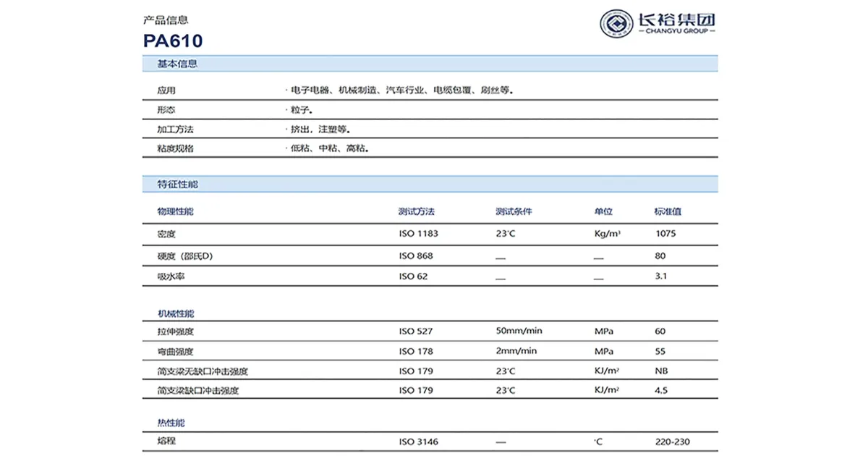Click the 形态 row label
Viewport: 868px width, 456px height.
click(166, 111)
